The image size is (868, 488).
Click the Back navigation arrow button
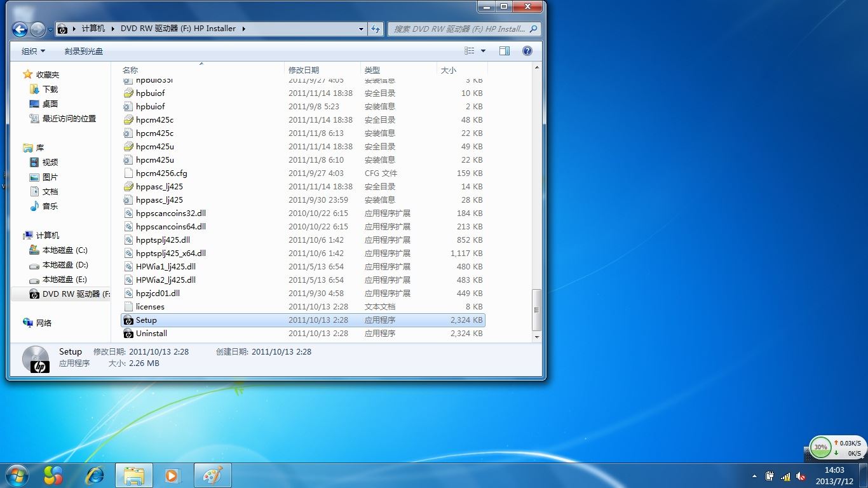click(x=20, y=29)
